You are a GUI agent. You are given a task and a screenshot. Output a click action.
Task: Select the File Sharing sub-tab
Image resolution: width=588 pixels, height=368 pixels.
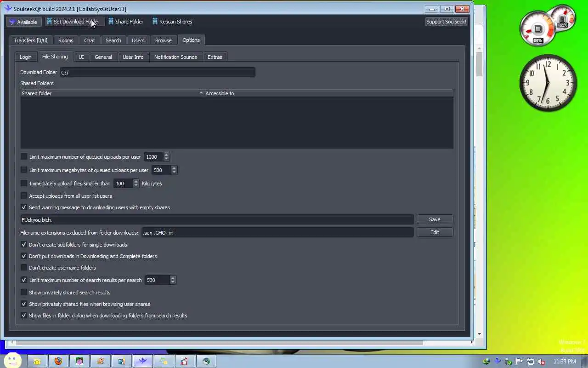(x=55, y=57)
